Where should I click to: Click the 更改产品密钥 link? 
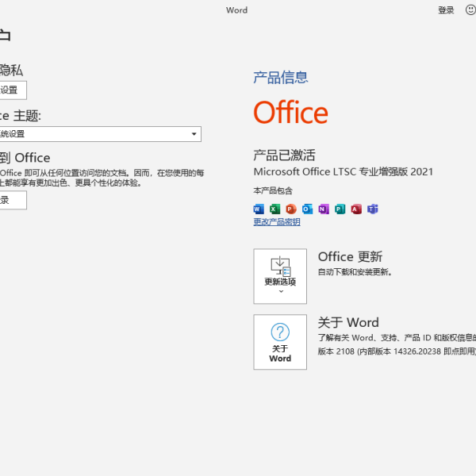tap(277, 222)
